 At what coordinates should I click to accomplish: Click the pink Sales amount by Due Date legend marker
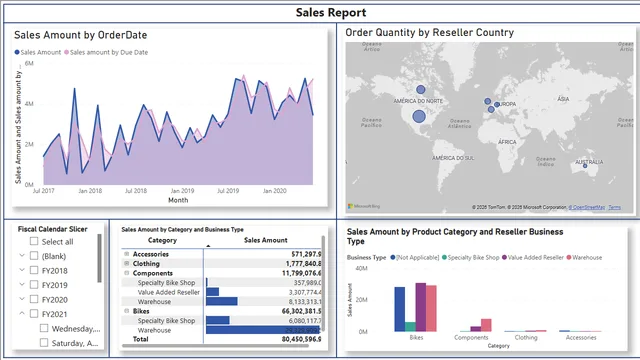pos(67,52)
